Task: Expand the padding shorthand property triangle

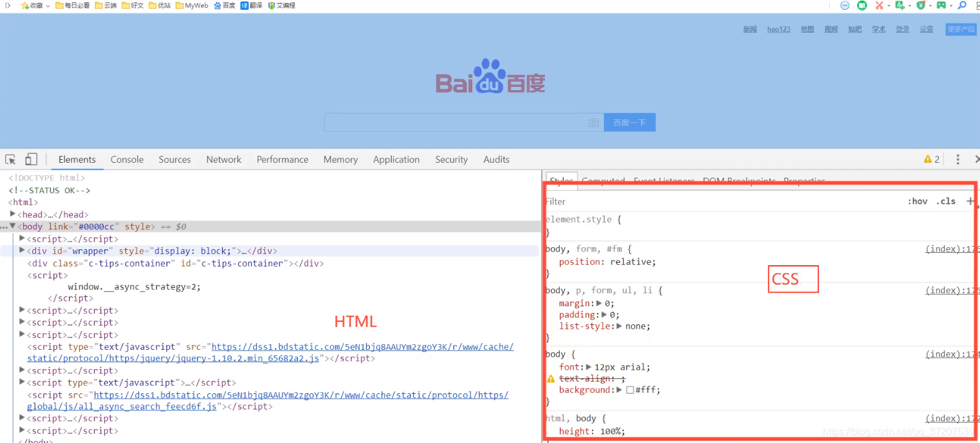Action: tap(605, 314)
